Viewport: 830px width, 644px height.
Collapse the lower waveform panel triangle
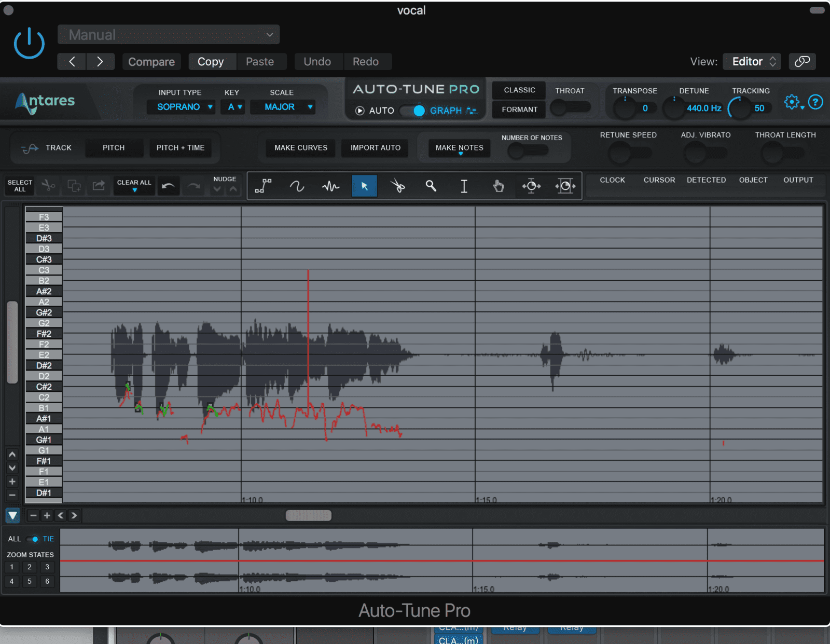point(12,515)
